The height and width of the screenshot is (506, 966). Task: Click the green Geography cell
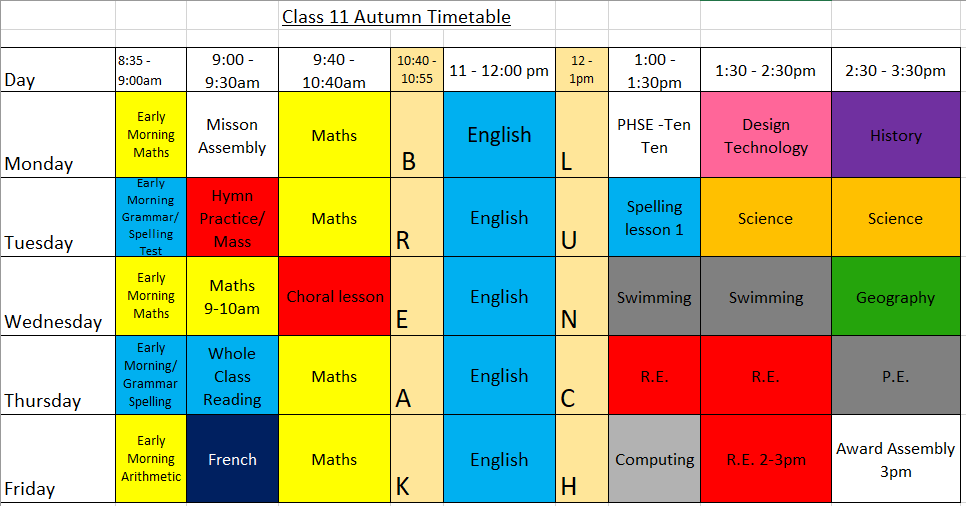coord(896,296)
